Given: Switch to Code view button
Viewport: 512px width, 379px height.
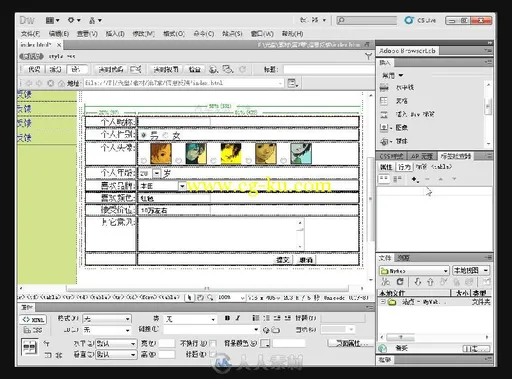Looking at the screenshot, I should coord(34,69).
